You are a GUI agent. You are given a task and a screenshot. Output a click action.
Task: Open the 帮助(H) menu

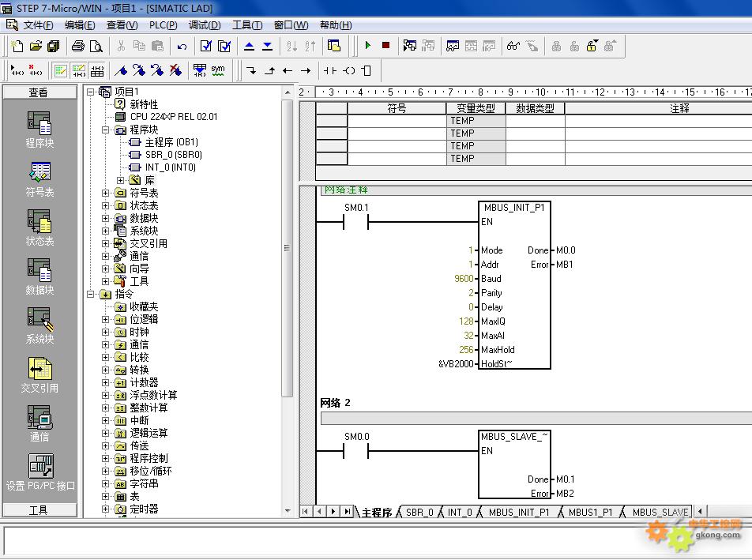(336, 25)
